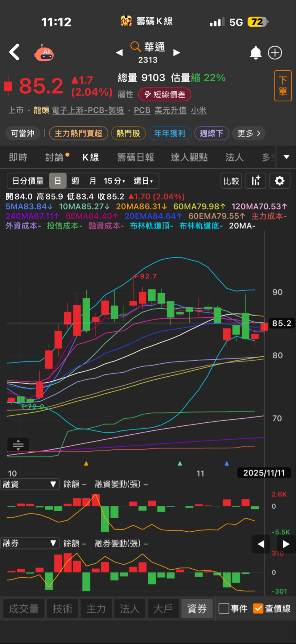This screenshot has width=296, height=644.
Task: Open chart settings gear
Action: tap(280, 181)
